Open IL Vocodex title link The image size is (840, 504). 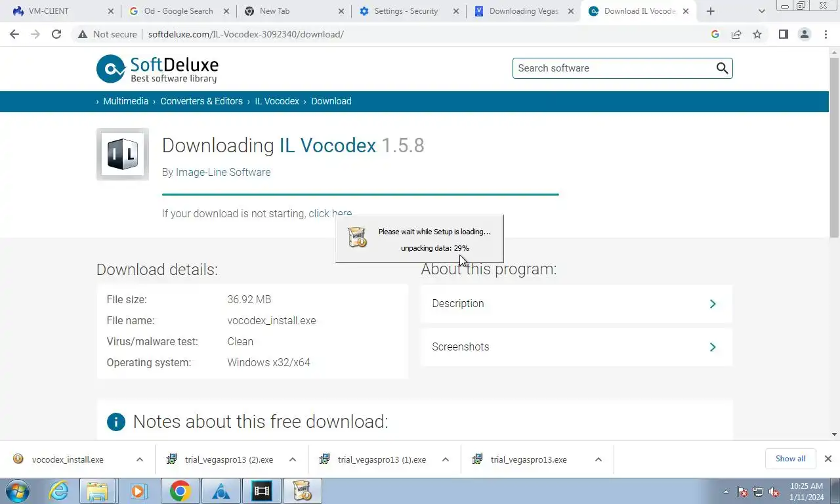[327, 145]
